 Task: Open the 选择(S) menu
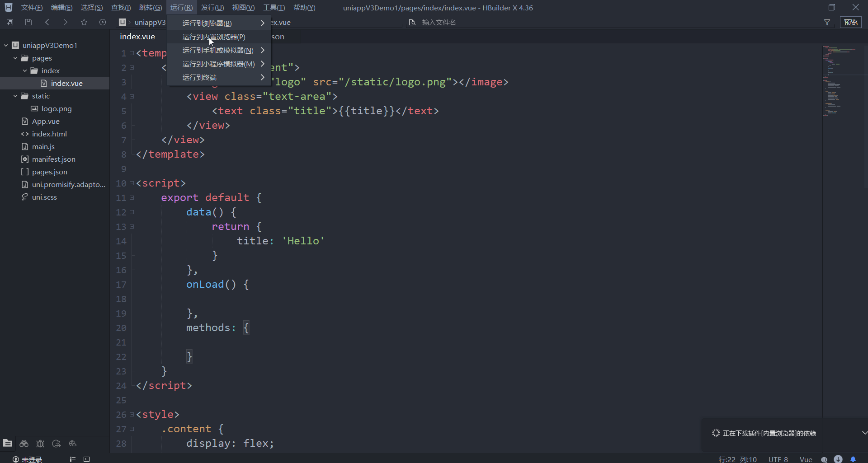point(92,8)
